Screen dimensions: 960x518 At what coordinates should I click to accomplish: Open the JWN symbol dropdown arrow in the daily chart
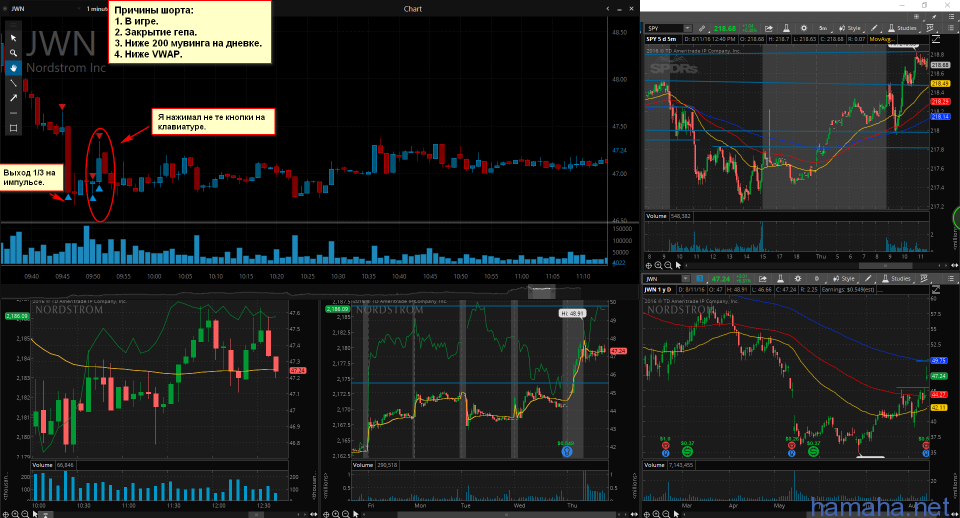686,279
